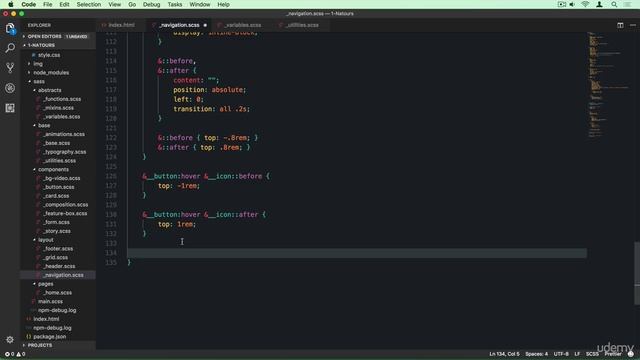Open _header.scss file
The height and width of the screenshot is (360, 640).
59,266
